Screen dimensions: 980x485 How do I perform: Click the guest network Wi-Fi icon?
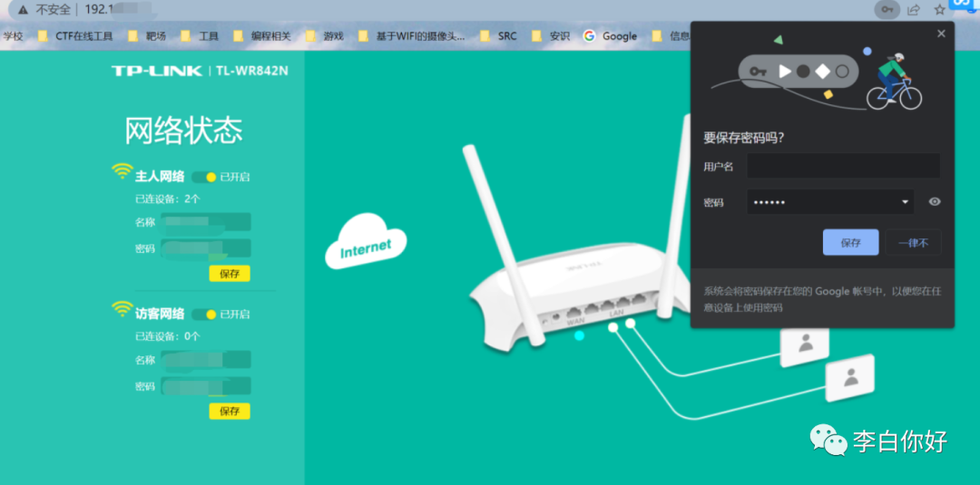(122, 309)
